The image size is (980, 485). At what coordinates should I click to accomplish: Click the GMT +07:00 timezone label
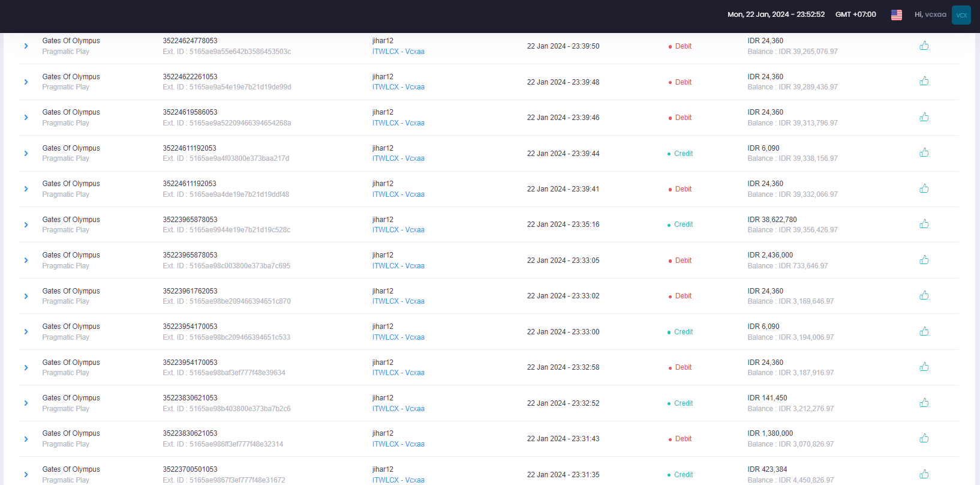pyautogui.click(x=856, y=14)
